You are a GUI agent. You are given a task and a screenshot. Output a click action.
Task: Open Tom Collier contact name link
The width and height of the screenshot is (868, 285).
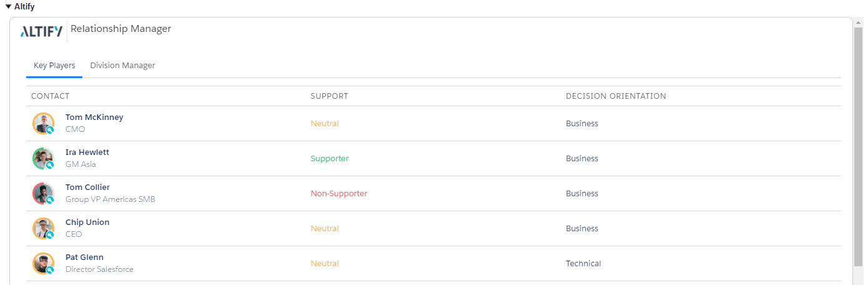click(87, 187)
